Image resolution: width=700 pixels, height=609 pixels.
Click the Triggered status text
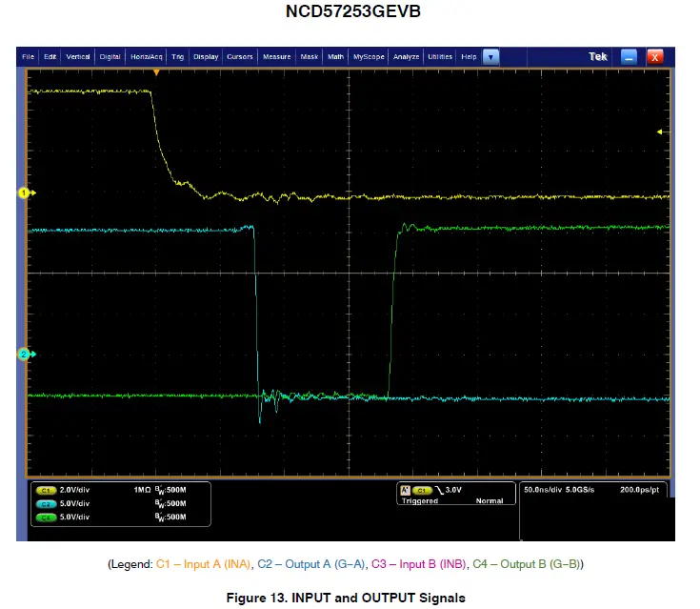click(420, 501)
